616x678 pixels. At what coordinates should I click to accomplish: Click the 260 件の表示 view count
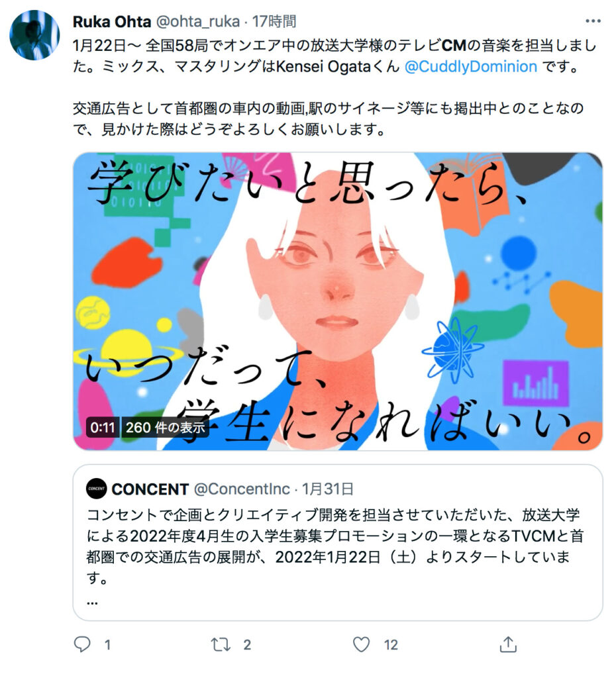(165, 427)
